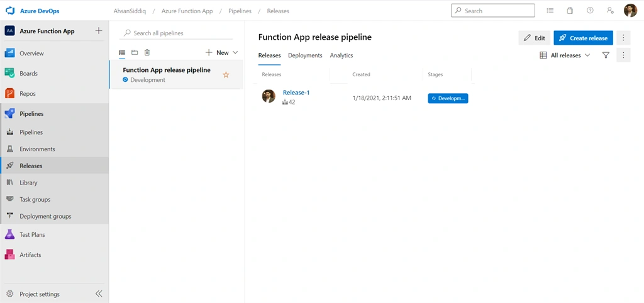Viewport: 644px width, 303px height.
Task: Click the Created column header
Action: (362, 74)
